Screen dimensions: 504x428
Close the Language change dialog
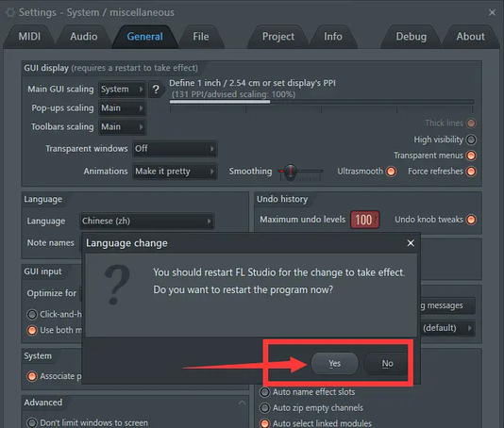[411, 243]
